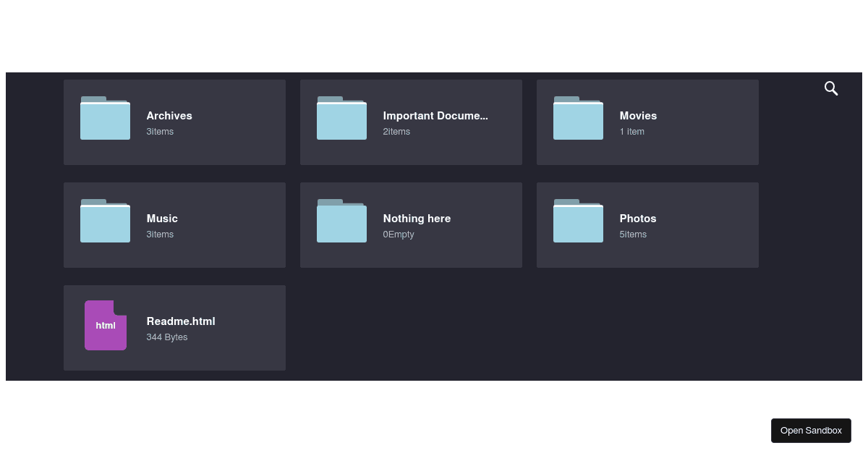Click the 1 item label under Movies
Image resolution: width=868 pixels, height=456 pixels.
point(633,132)
